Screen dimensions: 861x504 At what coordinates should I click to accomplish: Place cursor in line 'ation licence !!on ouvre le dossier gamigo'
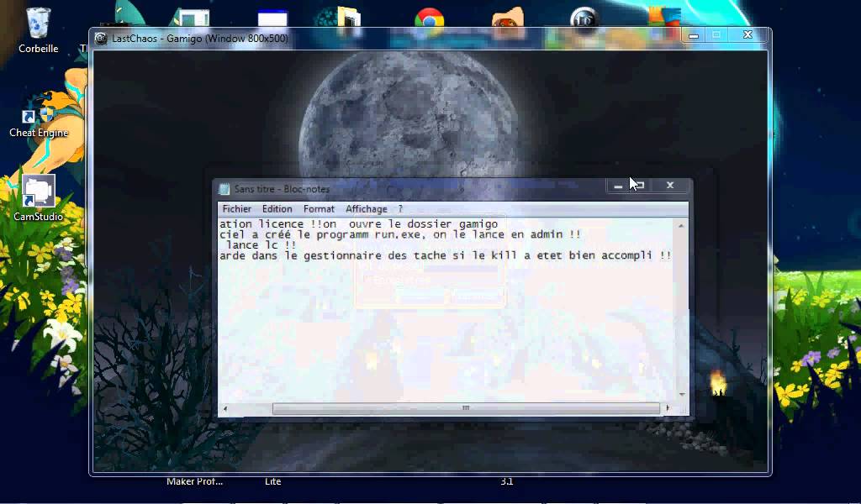[358, 223]
